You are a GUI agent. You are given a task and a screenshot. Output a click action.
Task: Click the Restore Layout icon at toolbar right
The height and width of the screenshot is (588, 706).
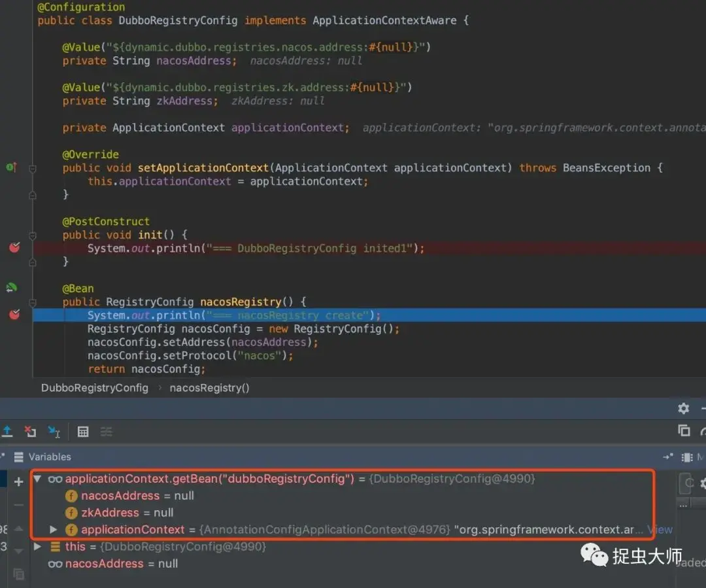(684, 431)
